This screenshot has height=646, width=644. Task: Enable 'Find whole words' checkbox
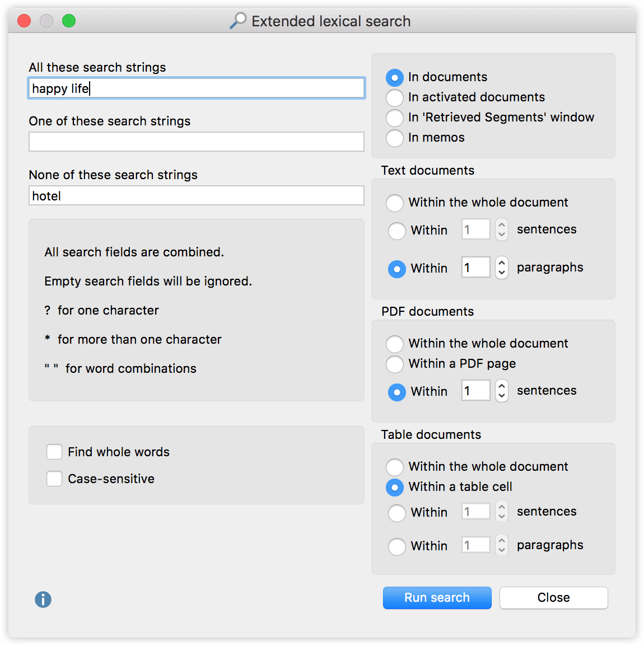[x=54, y=452]
